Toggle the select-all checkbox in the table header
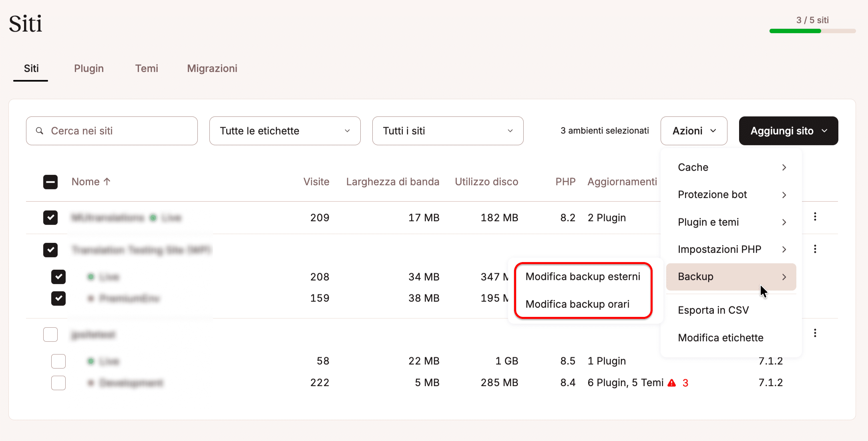Image resolution: width=868 pixels, height=441 pixels. [50, 182]
